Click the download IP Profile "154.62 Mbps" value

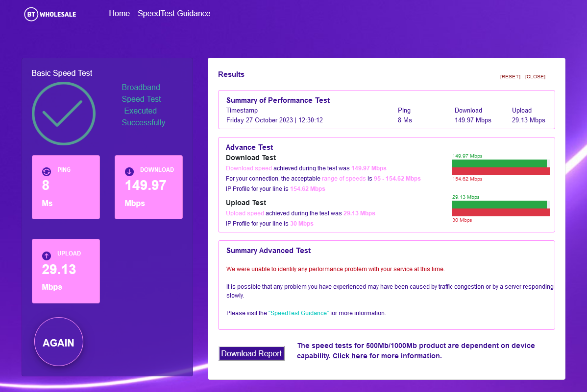point(308,189)
